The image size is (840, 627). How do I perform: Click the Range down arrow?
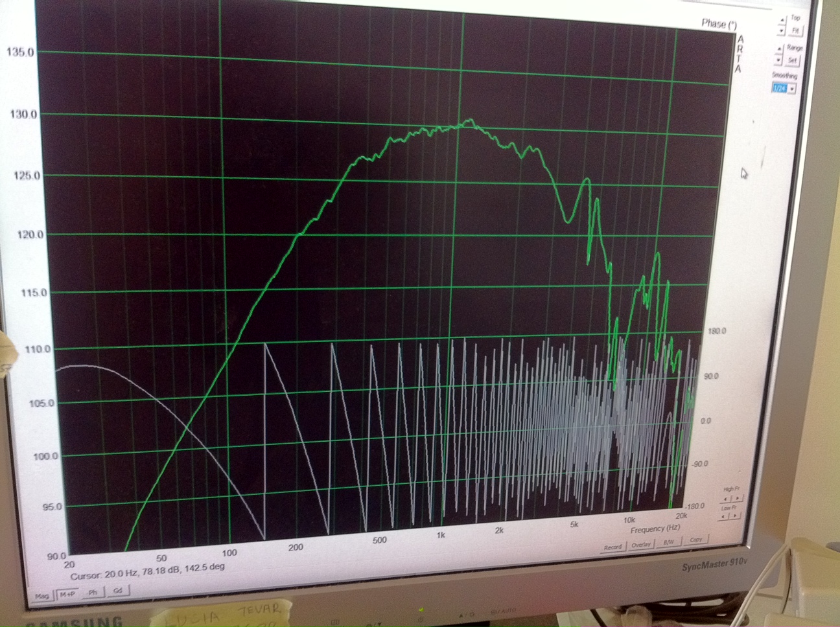tap(778, 60)
